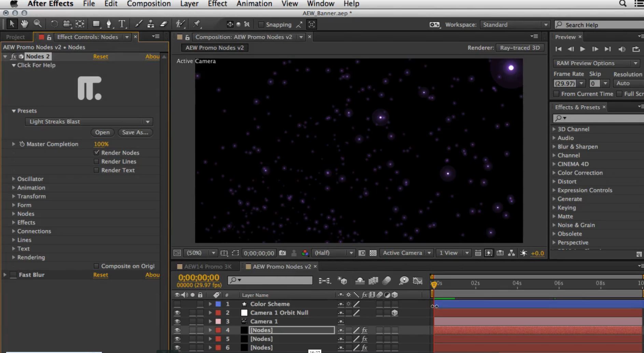Click the Show Channel color icon
Image resolution: width=644 pixels, height=353 pixels.
pos(305,253)
